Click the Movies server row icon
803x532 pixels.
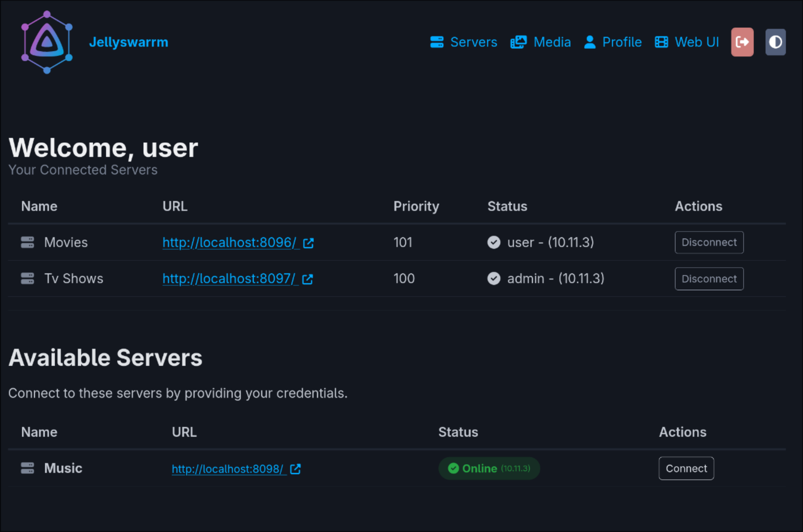[x=28, y=242]
